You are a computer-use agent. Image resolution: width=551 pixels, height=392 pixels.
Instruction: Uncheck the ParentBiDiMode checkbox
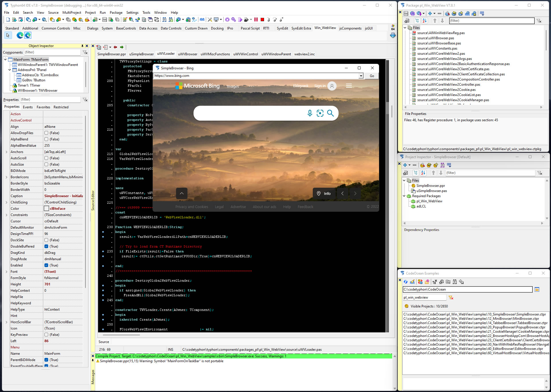pyautogui.click(x=46, y=360)
